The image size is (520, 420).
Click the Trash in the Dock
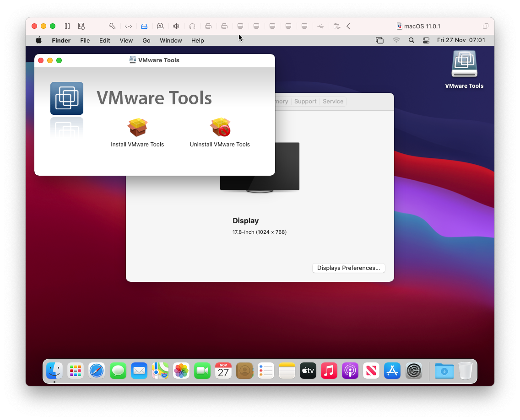pos(465,371)
